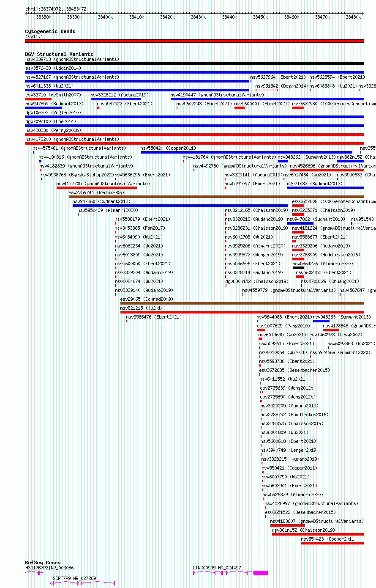This screenshot has height=588, width=376.
Task: Click the brown esv2759744 (Redon2006) bar
Action: click(216, 197)
